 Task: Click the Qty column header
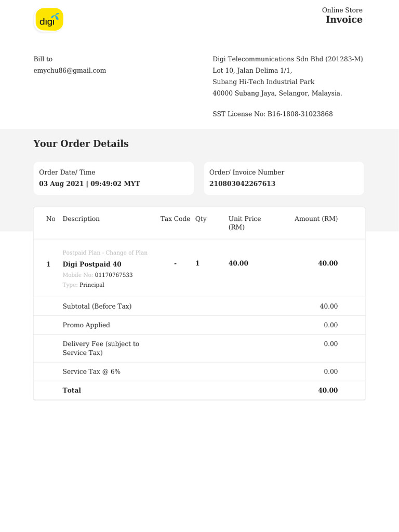point(201,219)
